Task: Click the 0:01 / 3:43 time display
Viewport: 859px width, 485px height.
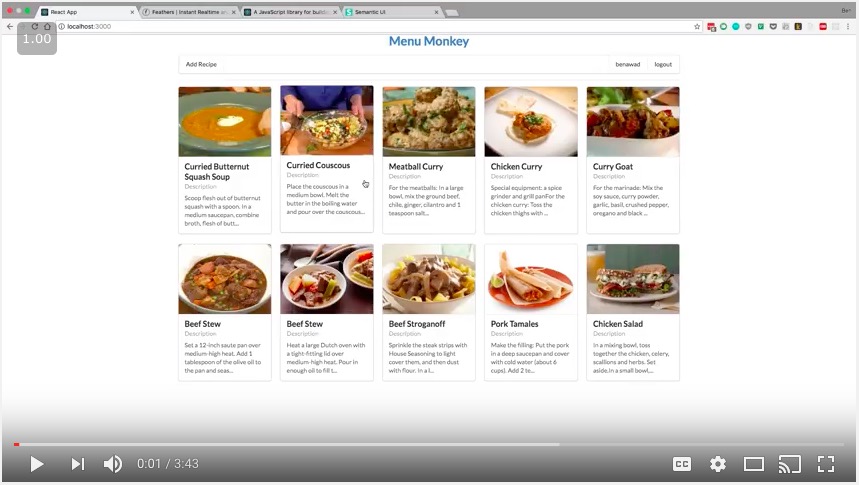Action: click(168, 464)
